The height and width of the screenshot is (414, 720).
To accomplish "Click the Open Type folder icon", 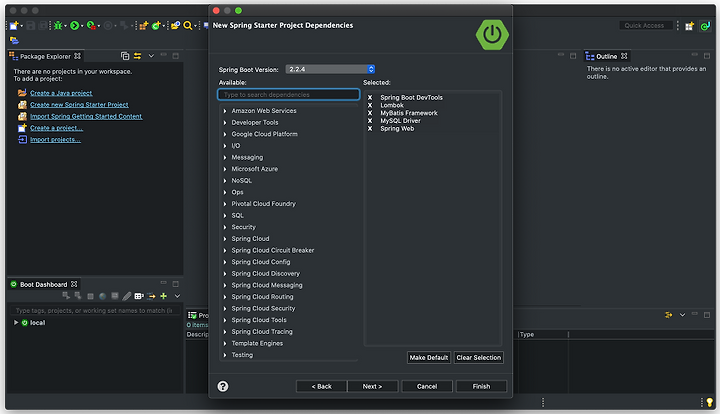I will 175,26.
